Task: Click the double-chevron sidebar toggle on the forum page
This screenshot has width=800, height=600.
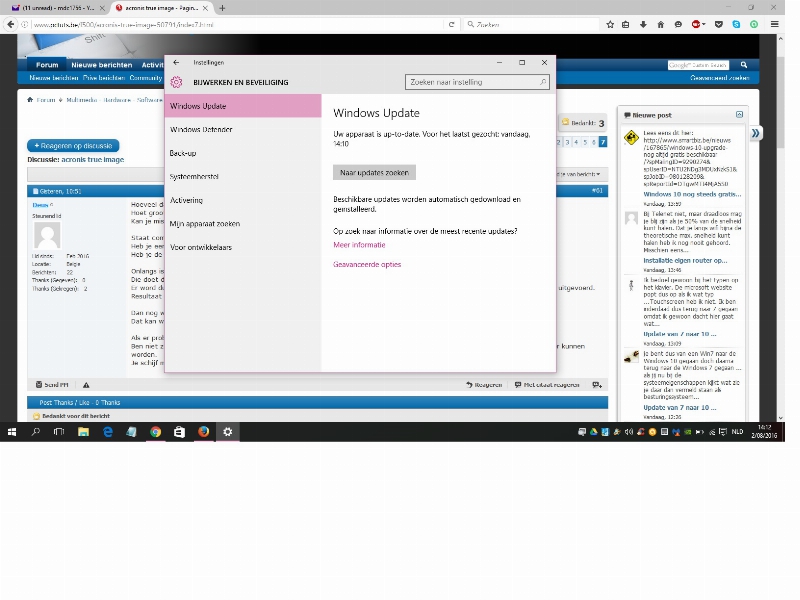Action: 756,133
